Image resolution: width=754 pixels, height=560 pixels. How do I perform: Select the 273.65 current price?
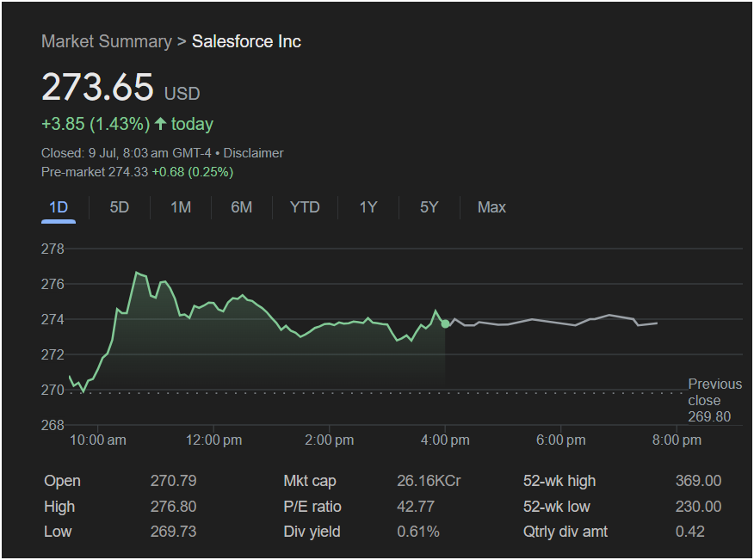[97, 87]
